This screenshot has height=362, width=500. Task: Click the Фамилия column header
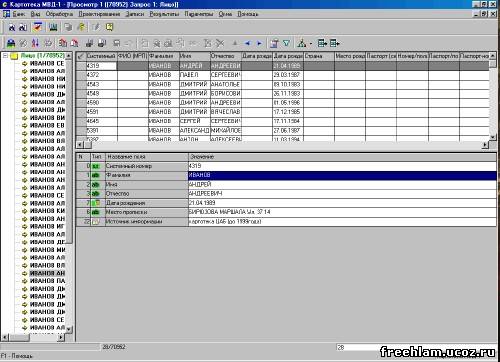[164, 56]
